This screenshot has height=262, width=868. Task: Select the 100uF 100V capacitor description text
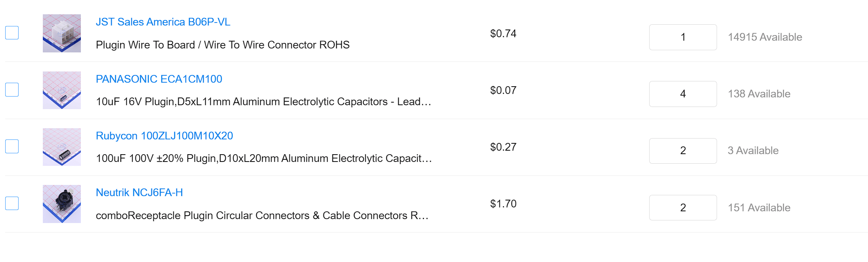click(264, 158)
